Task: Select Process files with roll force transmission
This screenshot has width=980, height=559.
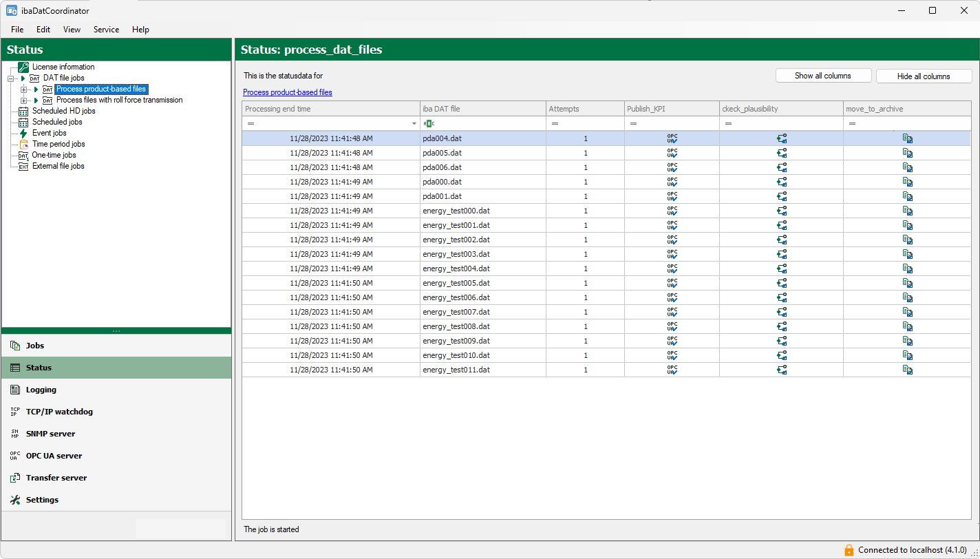Action: click(120, 101)
